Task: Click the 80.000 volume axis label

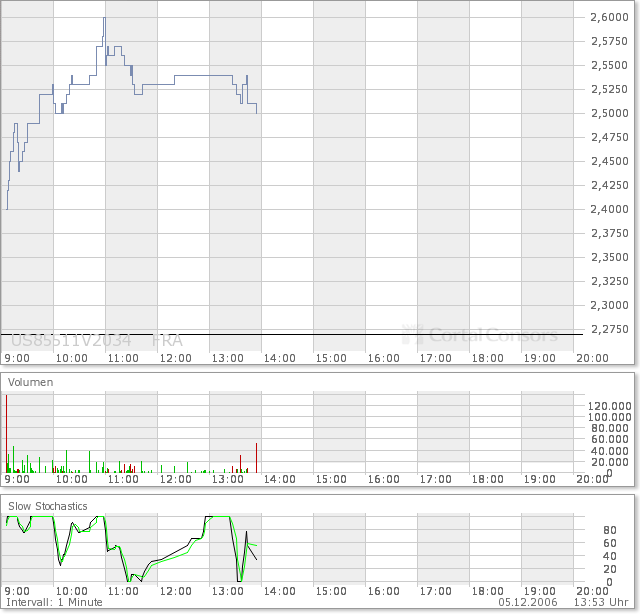Action: tap(612, 428)
